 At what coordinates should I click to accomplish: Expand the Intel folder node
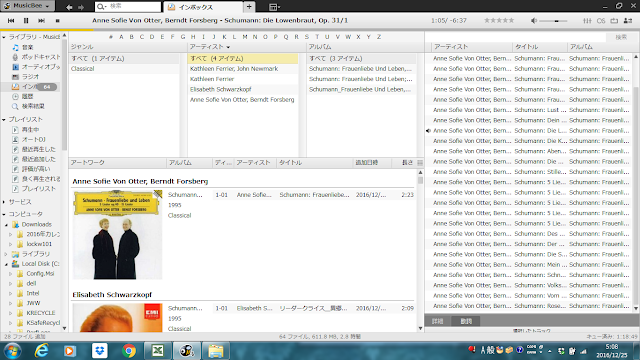click(11, 293)
